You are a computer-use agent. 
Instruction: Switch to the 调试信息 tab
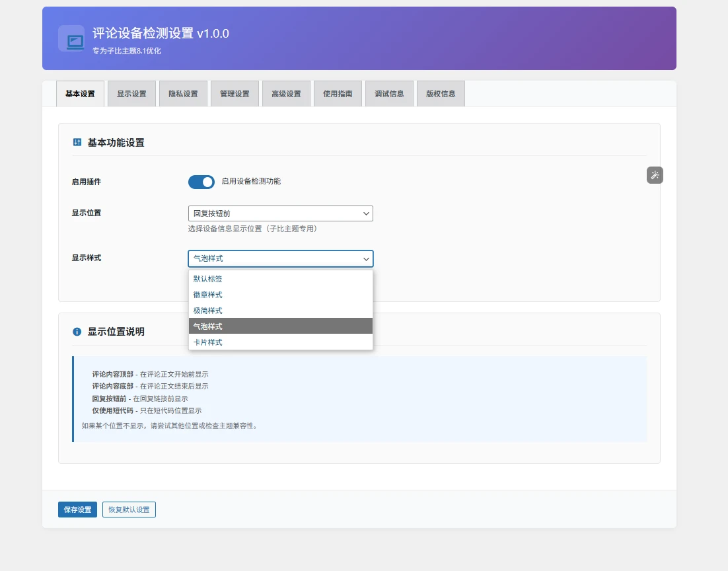coord(389,94)
